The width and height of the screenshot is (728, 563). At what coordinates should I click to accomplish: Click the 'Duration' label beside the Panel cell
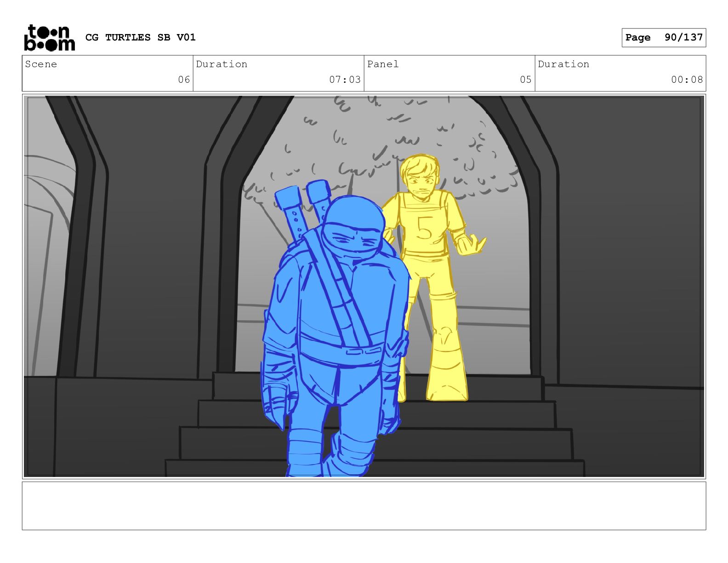(563, 64)
